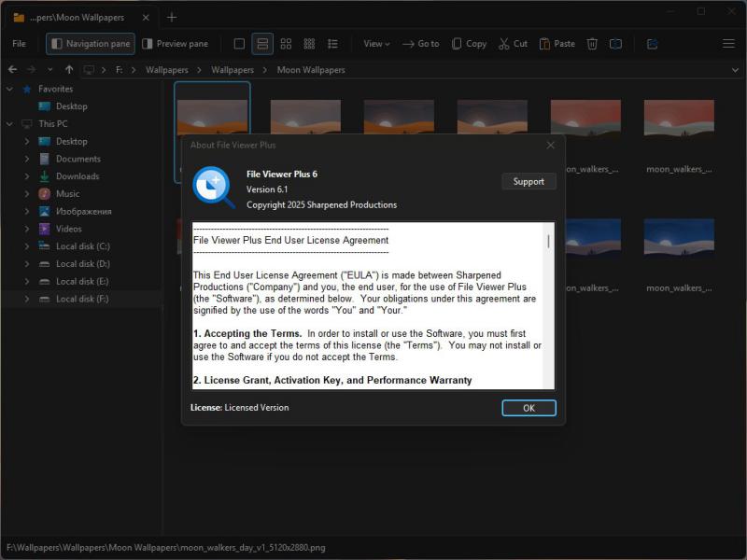This screenshot has height=560, width=747.
Task: Open the View dropdown
Action: click(x=376, y=44)
